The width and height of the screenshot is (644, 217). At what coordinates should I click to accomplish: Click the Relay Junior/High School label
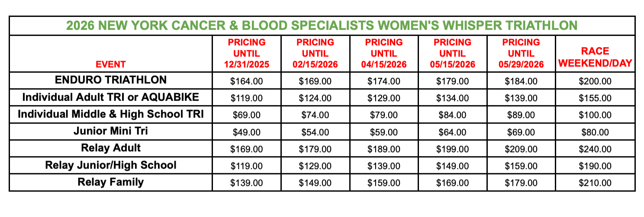111,165
